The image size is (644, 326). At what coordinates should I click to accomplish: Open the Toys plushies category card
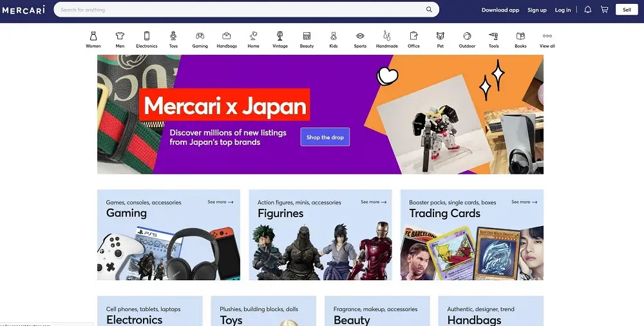263,311
